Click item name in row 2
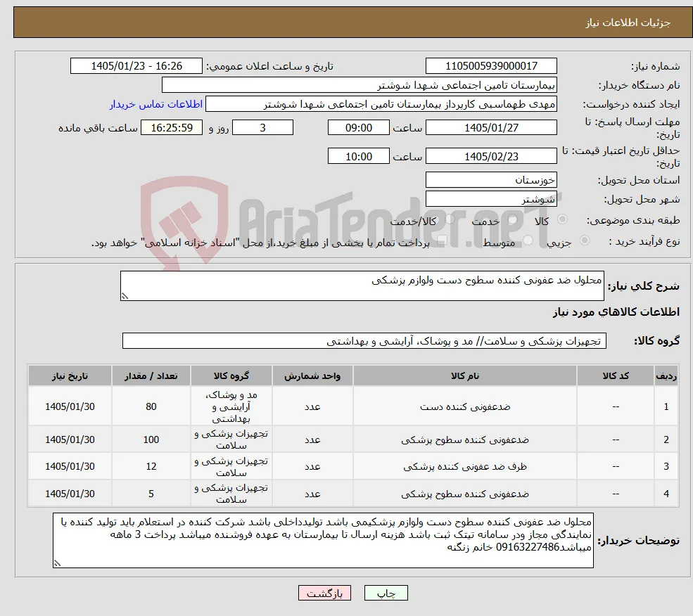 tap(465, 439)
